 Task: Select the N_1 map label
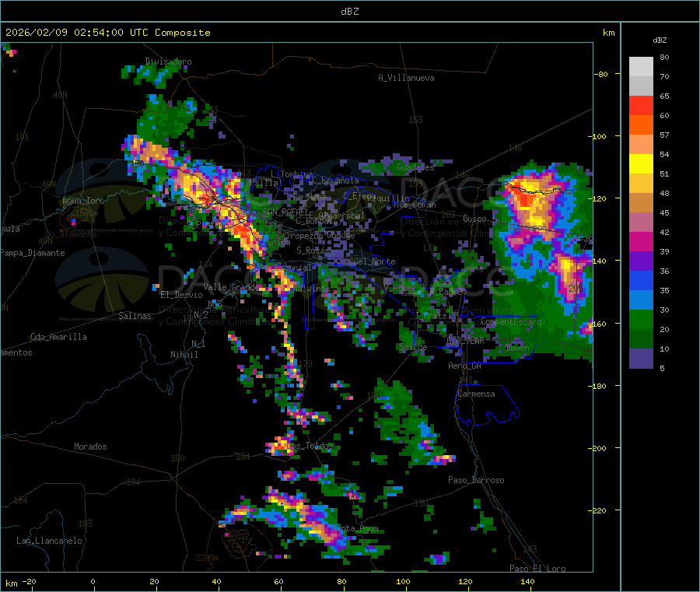(198, 343)
